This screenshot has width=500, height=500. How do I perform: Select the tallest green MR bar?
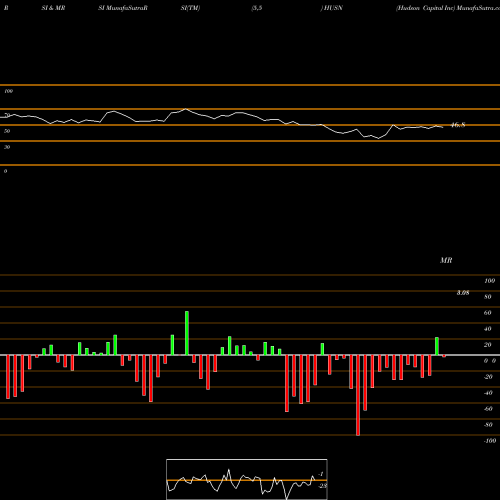pyautogui.click(x=187, y=333)
